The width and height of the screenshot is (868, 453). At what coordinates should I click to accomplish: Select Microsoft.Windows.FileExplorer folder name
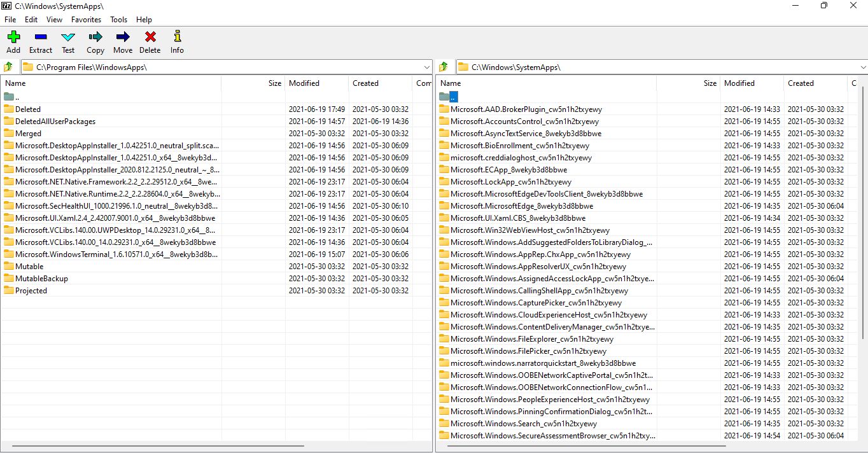tap(533, 338)
